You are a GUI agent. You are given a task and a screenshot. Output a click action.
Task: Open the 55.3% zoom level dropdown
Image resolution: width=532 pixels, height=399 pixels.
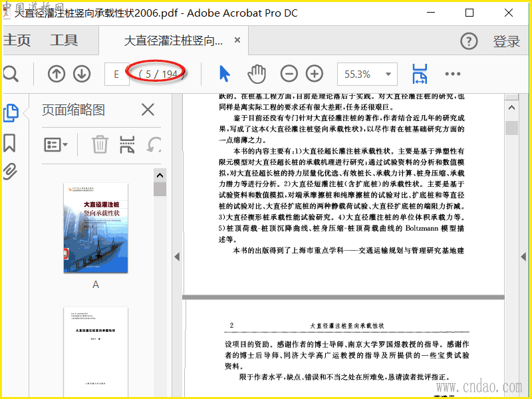pos(367,74)
